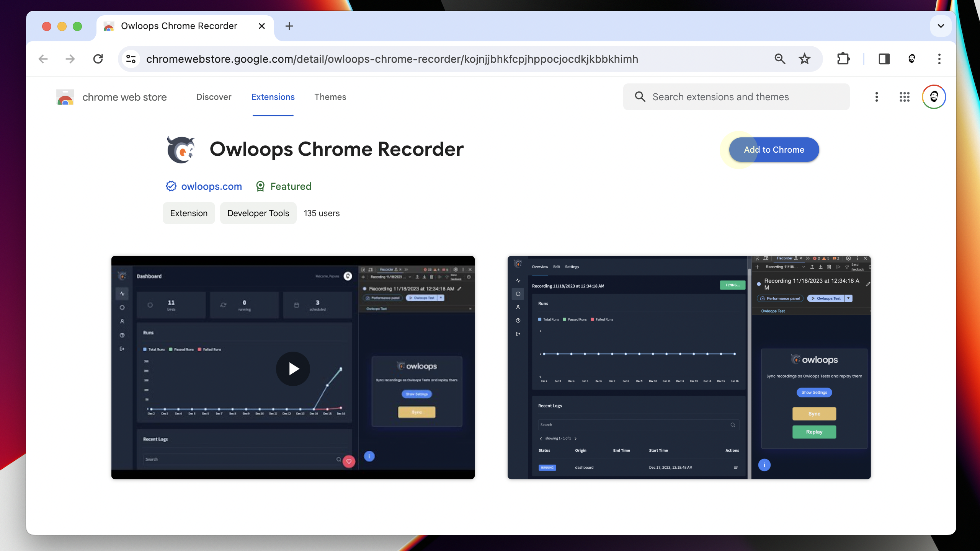This screenshot has height=551, width=980.
Task: Play the Owloops demo video
Action: pos(293,369)
